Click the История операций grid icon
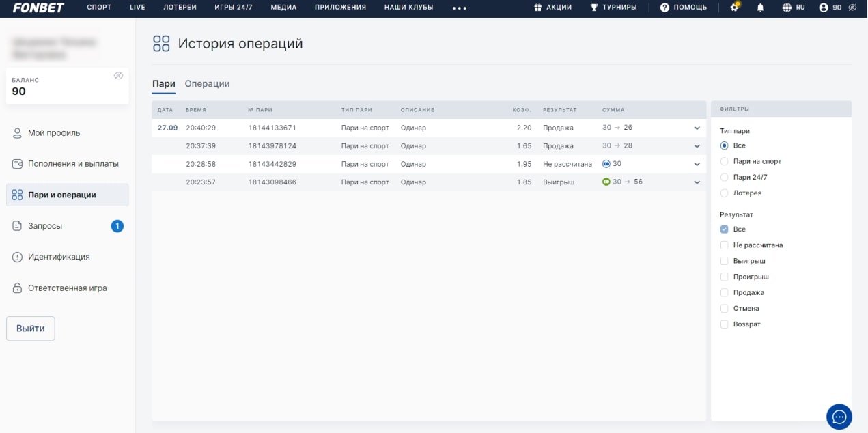The width and height of the screenshot is (868, 433). coord(161,44)
